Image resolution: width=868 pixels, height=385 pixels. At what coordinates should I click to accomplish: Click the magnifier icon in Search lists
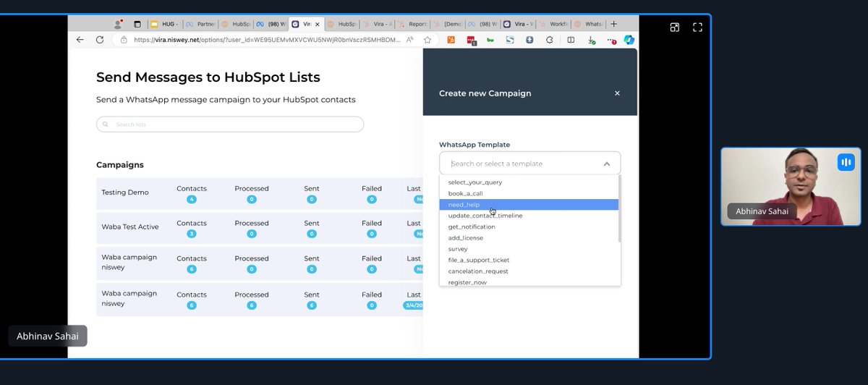pyautogui.click(x=106, y=124)
